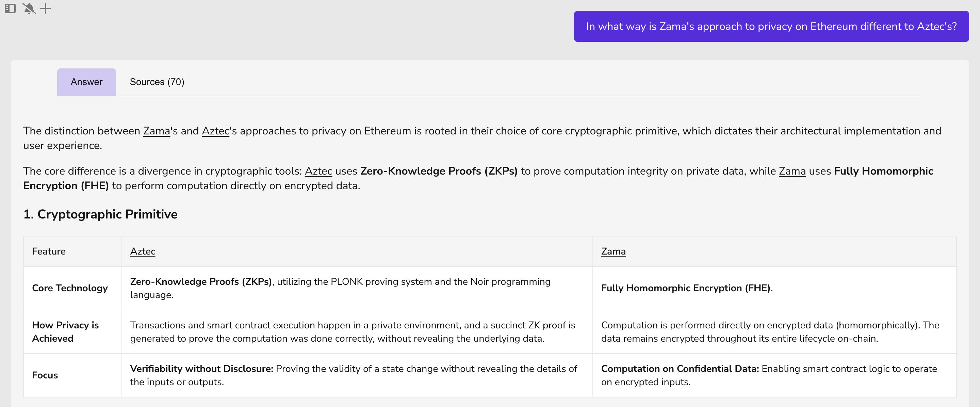The width and height of the screenshot is (980, 407).
Task: Open Aztec link in first paragraph
Action: point(215,131)
